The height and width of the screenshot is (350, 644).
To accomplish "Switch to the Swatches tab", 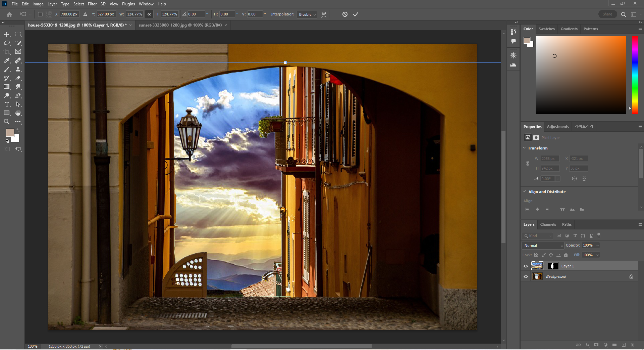I will [x=546, y=29].
